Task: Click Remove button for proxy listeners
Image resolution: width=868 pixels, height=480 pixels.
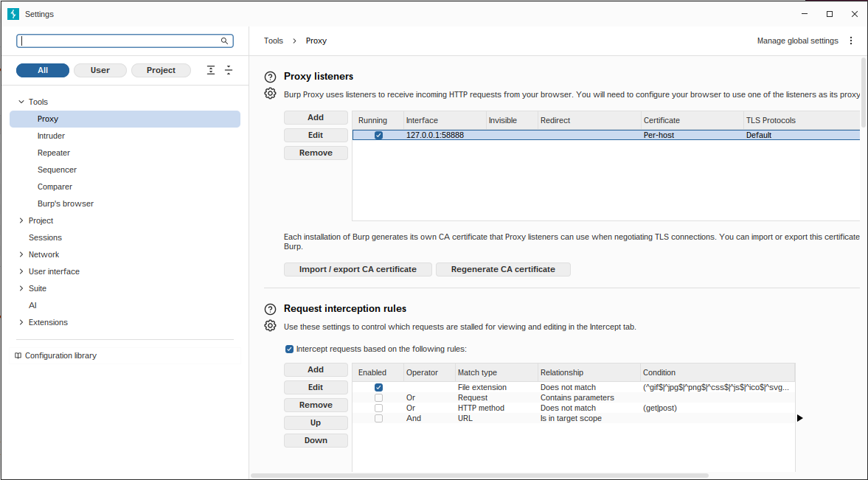Action: tap(316, 153)
